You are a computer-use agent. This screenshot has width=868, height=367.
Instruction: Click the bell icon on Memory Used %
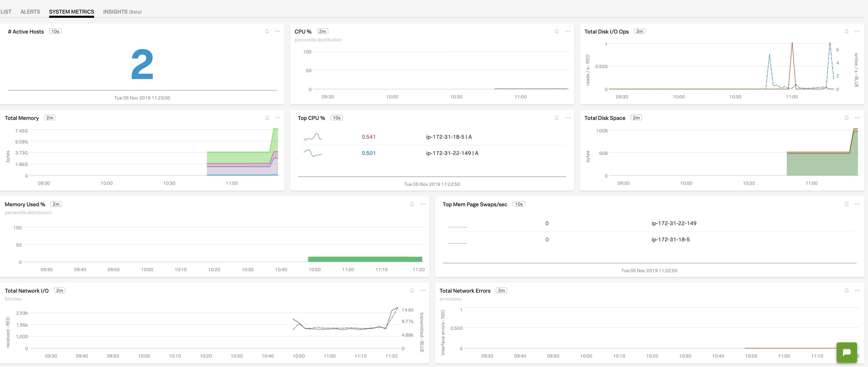[x=412, y=204]
